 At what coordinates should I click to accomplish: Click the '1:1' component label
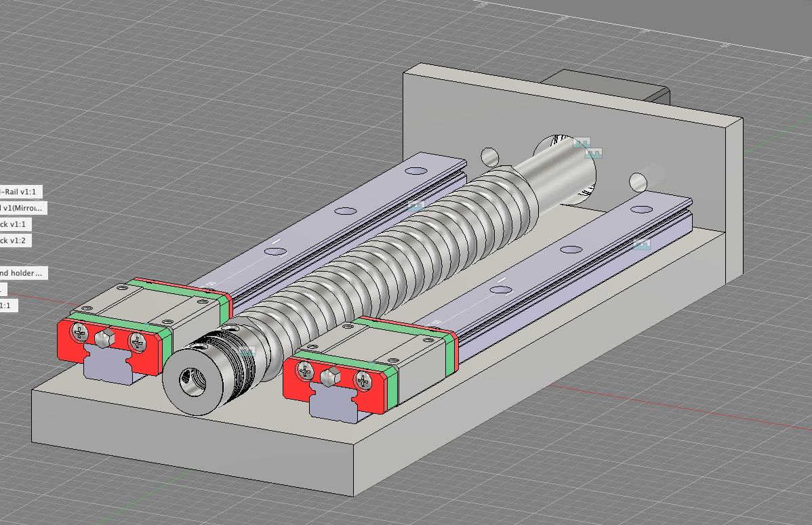[9, 306]
